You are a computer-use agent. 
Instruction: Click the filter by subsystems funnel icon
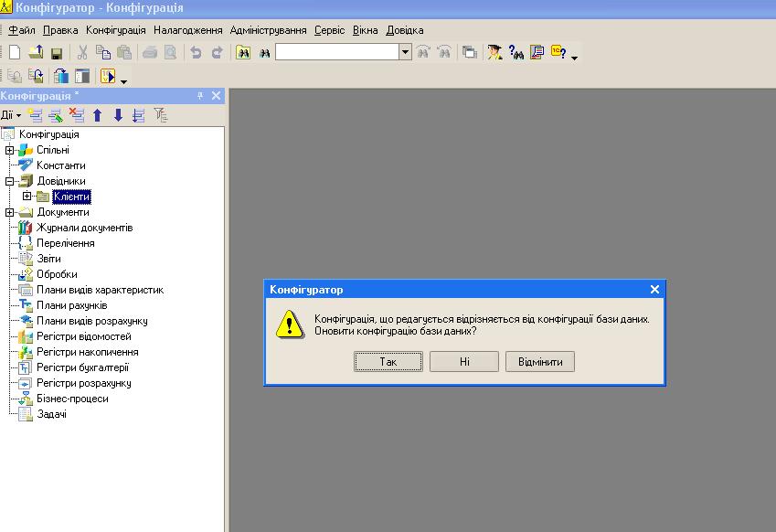pyautogui.click(x=160, y=115)
